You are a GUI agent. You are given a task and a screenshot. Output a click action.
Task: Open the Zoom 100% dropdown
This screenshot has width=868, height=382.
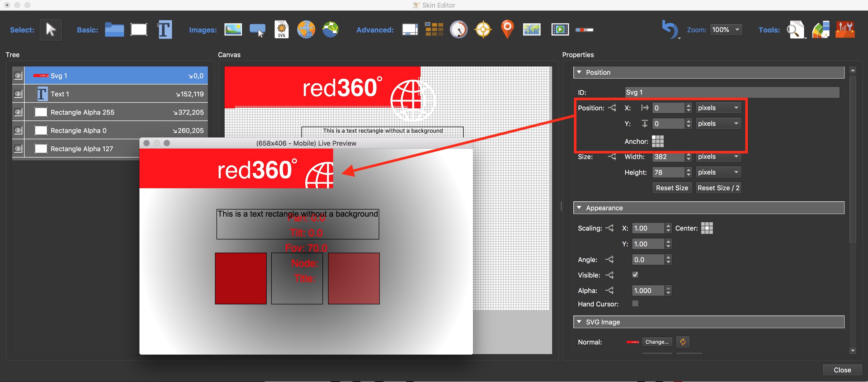[x=726, y=30]
